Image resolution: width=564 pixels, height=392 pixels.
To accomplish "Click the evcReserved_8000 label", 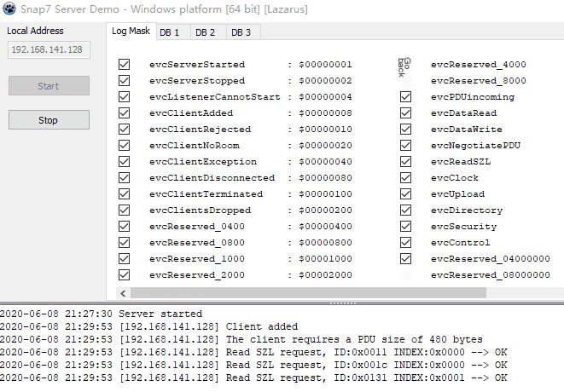I will coord(479,80).
